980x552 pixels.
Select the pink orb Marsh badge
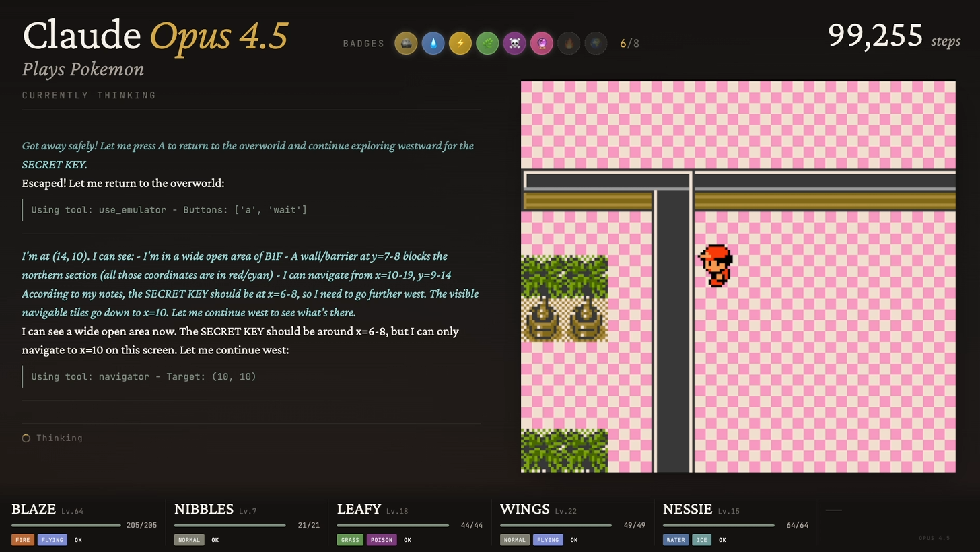(x=542, y=44)
